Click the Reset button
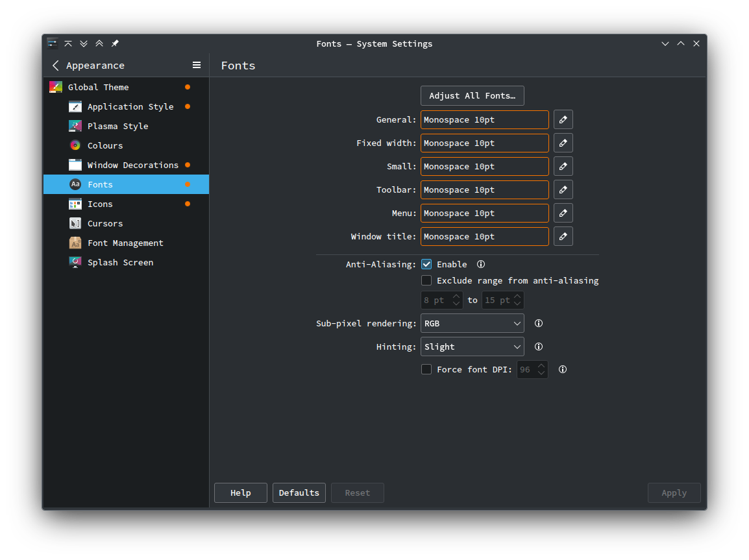Image resolution: width=749 pixels, height=560 pixels. pos(358,493)
